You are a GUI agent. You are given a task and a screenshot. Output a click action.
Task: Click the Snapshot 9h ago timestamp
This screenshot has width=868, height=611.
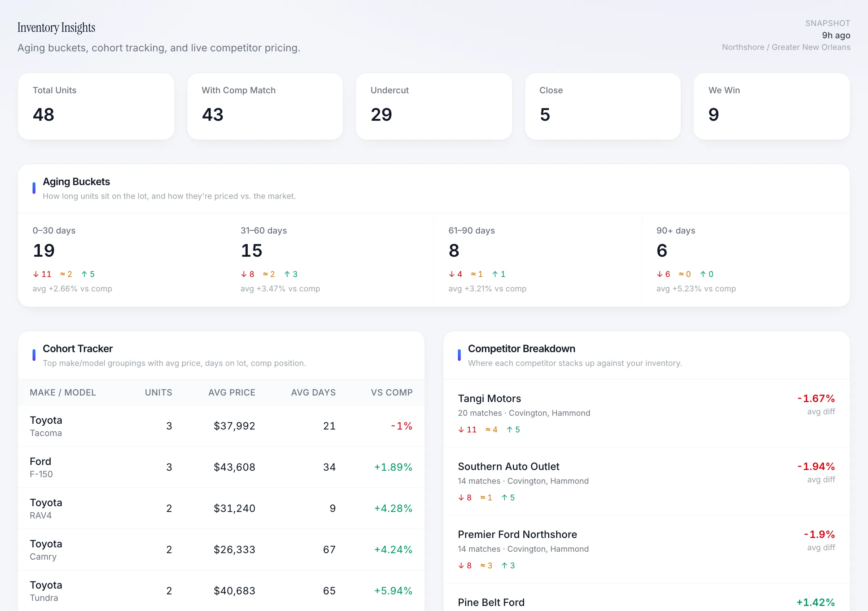click(x=836, y=35)
